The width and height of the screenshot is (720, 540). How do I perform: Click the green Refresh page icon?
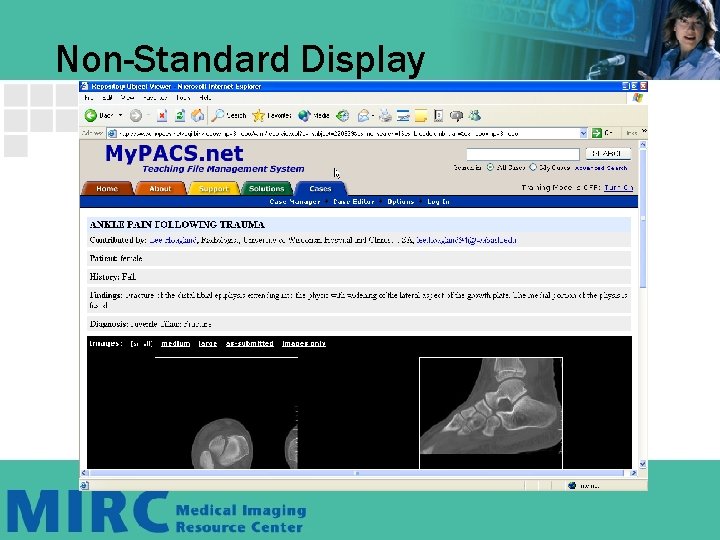click(x=180, y=116)
